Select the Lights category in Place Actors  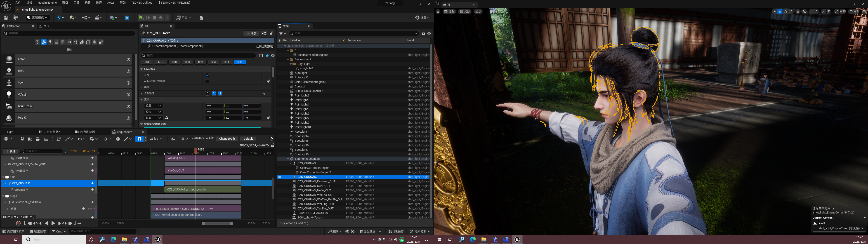pos(50,42)
